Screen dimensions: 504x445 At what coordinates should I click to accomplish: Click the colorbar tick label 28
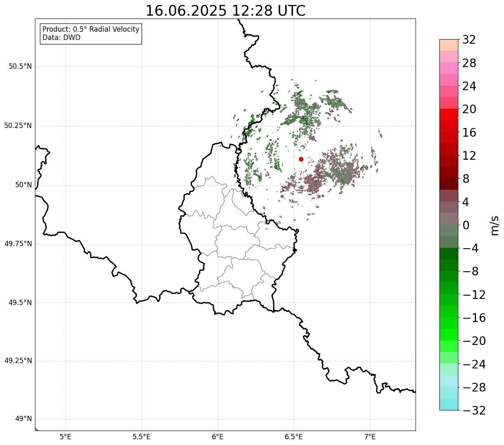pyautogui.click(x=469, y=63)
